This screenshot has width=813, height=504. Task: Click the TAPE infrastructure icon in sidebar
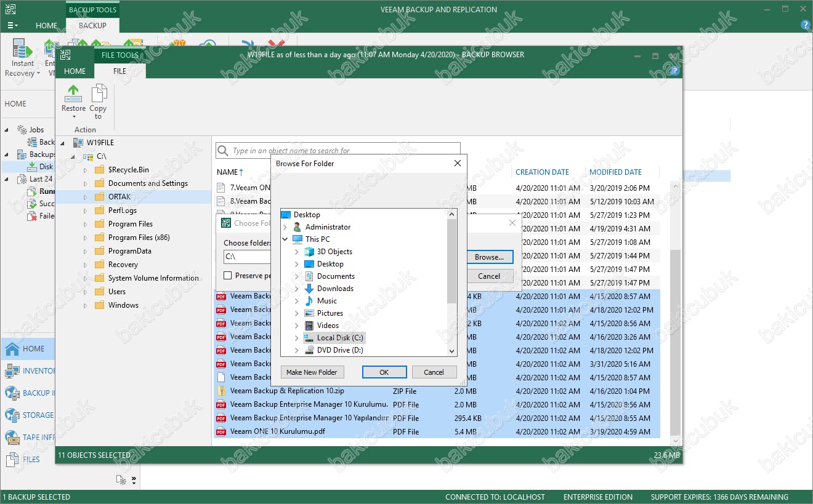click(x=12, y=438)
